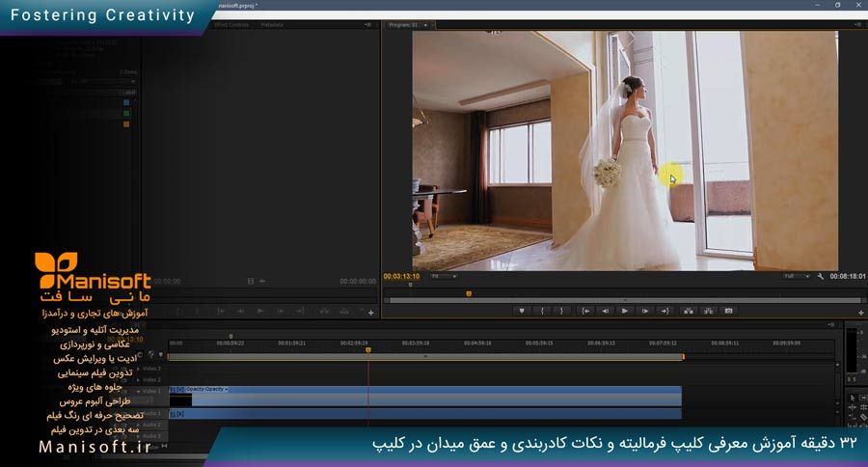This screenshot has height=467, width=868.
Task: Click the Extract button
Action: [x=709, y=312]
